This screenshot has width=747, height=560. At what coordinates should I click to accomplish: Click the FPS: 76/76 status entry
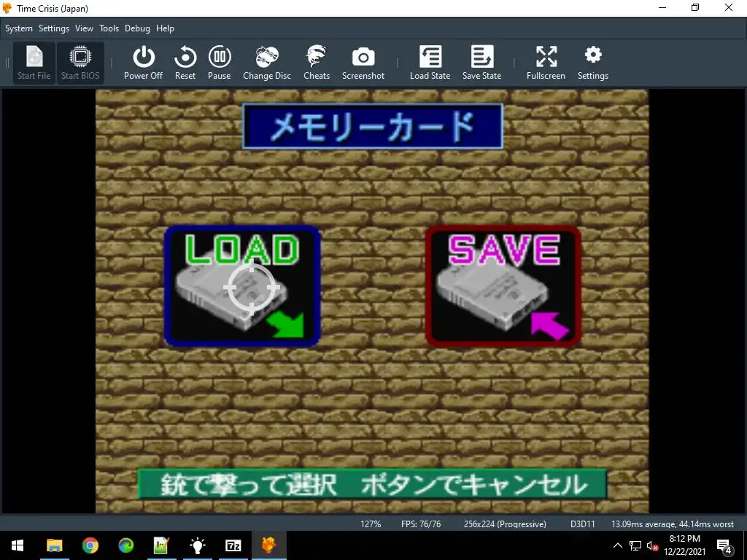coord(421,524)
